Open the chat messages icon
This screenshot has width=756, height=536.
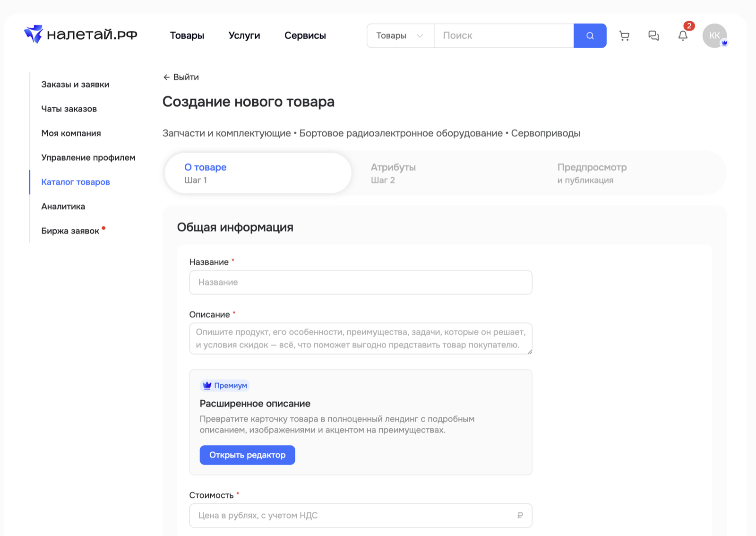click(653, 35)
